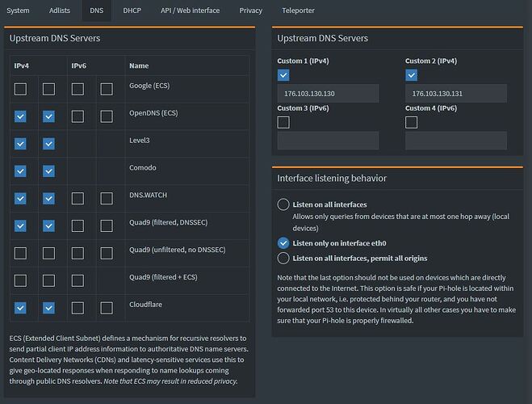Open the Privacy tab
Image resolution: width=532 pixels, height=404 pixels.
(x=250, y=11)
